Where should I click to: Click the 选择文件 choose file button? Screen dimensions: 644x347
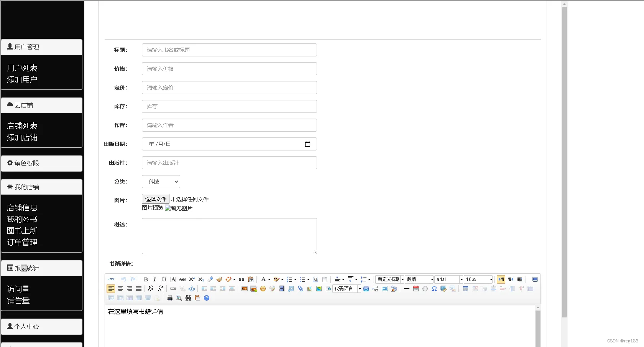point(156,199)
